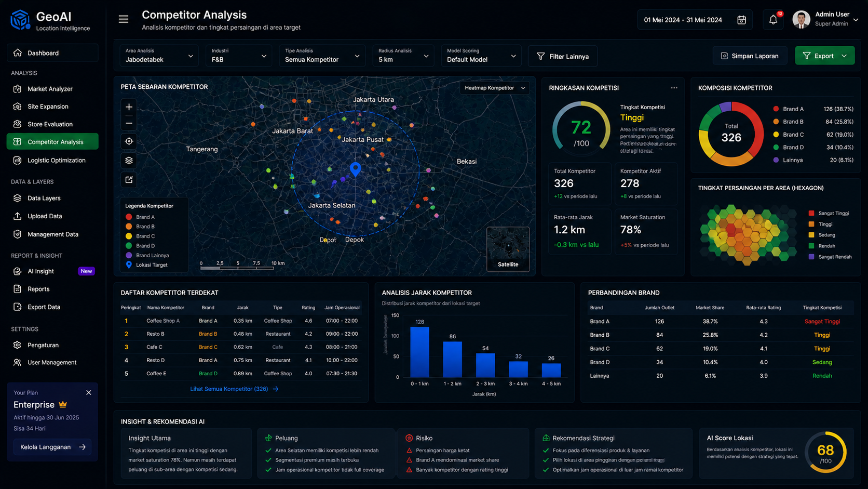
Task: Click the Reports document icon
Action: tap(18, 289)
